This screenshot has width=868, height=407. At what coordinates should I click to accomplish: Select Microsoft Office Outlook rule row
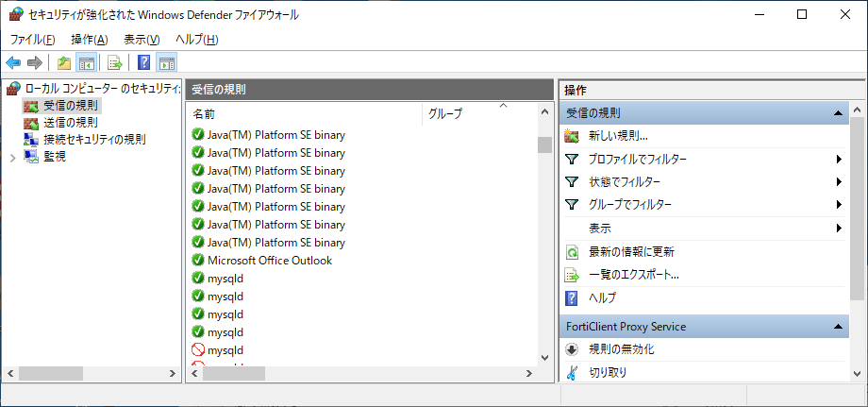269,261
